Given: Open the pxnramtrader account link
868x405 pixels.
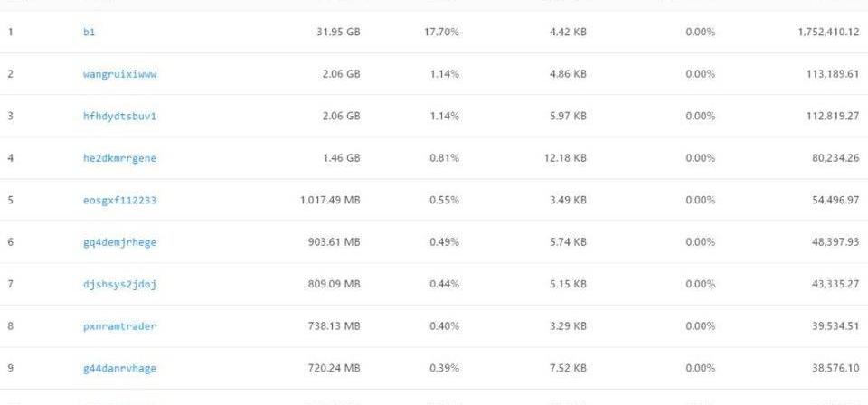Looking at the screenshot, I should point(119,326).
